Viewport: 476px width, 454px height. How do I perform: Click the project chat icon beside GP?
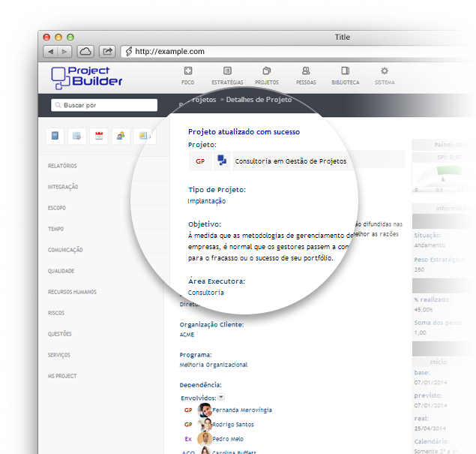[222, 160]
